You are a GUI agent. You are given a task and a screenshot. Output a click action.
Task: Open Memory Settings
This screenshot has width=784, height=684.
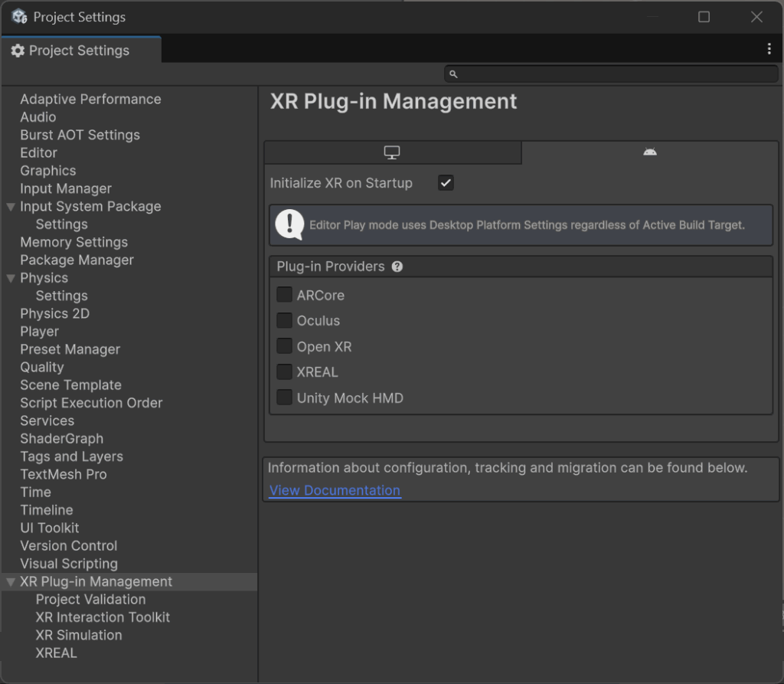(74, 242)
